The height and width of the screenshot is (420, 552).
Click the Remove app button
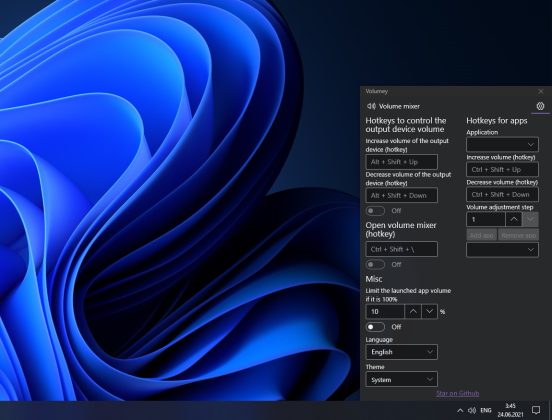tap(519, 235)
